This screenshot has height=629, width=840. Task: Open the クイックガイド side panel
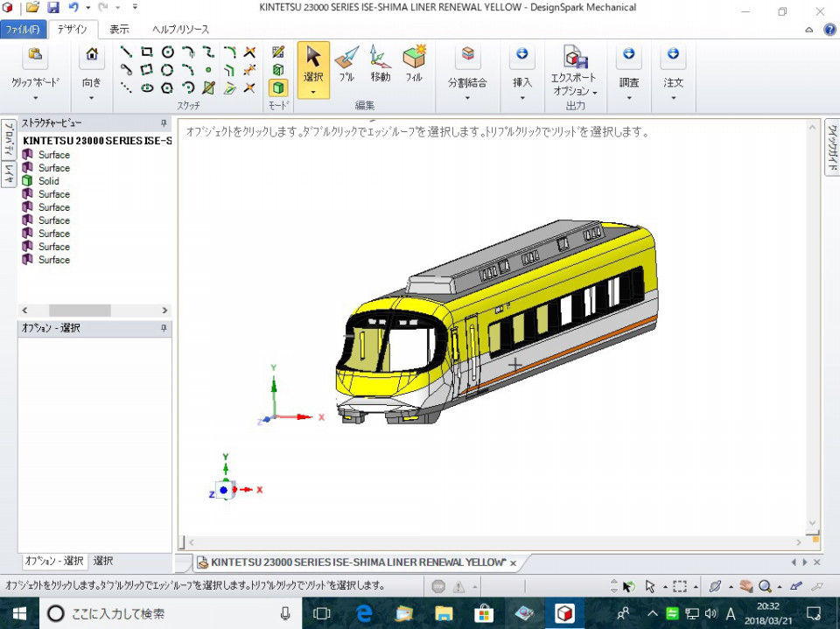[832, 147]
